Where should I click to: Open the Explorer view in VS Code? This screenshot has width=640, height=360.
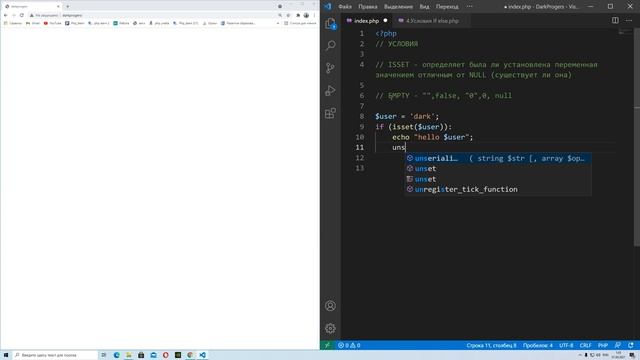(330, 24)
